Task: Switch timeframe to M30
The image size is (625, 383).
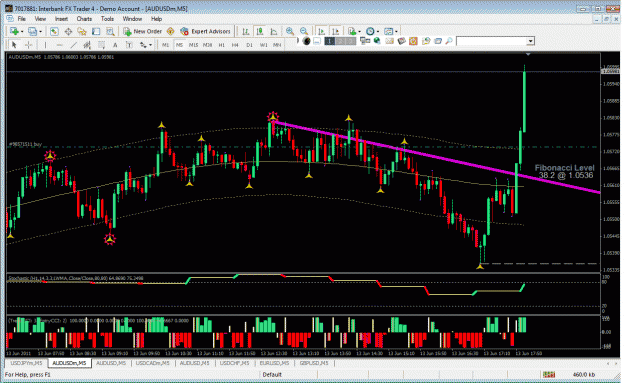Action: [207, 45]
